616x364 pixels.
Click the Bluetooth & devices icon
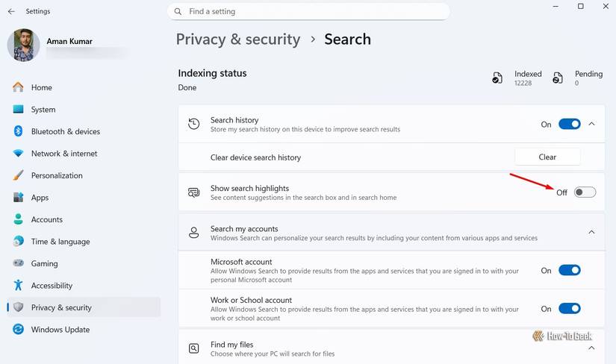coord(19,131)
